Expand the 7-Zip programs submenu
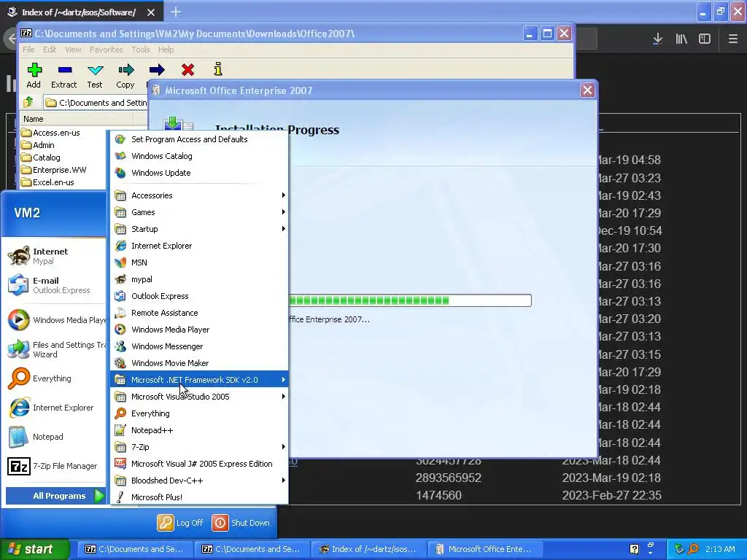Screen dimensions: 747x560 199,447
